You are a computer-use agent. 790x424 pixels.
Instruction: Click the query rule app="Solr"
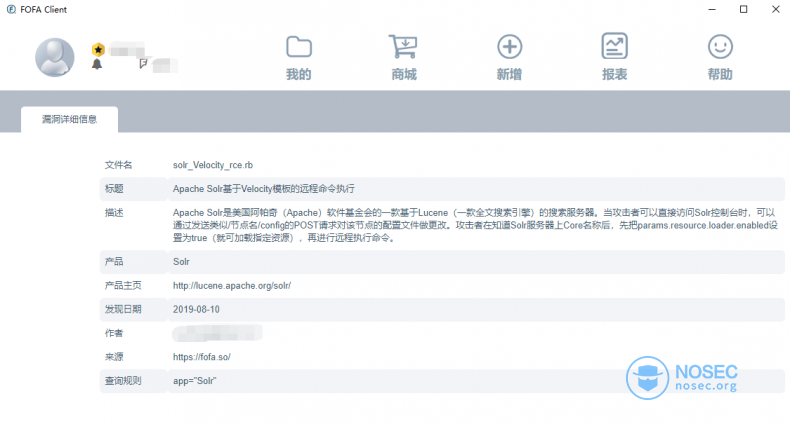(194, 381)
